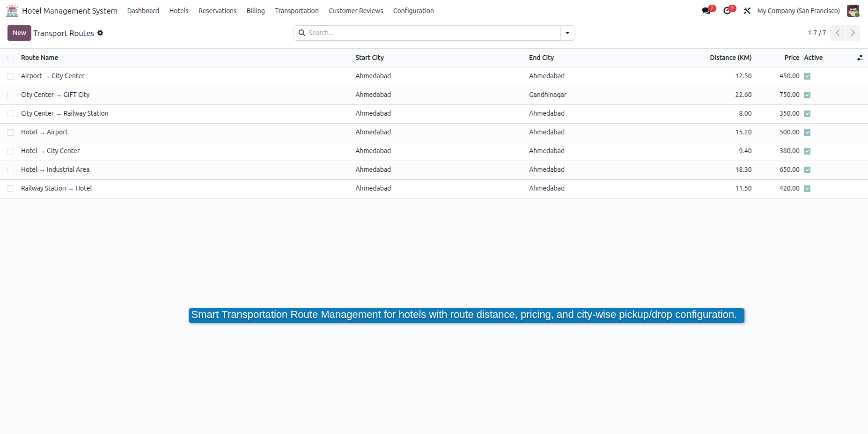
Task: Open the optional columns adjust icon
Action: coord(860,58)
